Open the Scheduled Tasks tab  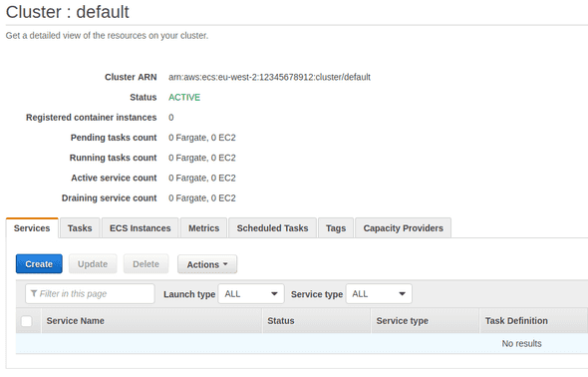pyautogui.click(x=273, y=228)
